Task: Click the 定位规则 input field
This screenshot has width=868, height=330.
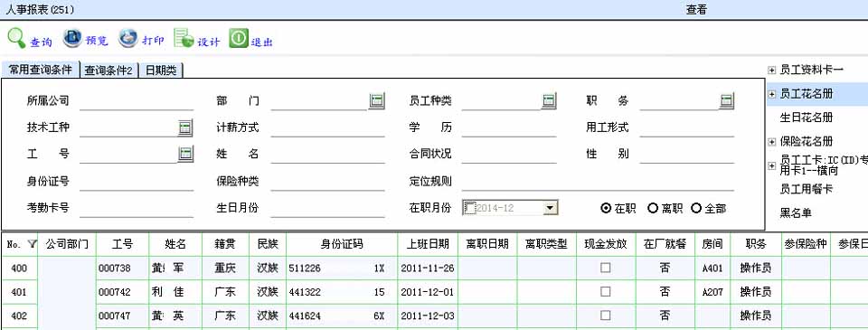Action: pyautogui.click(x=598, y=182)
